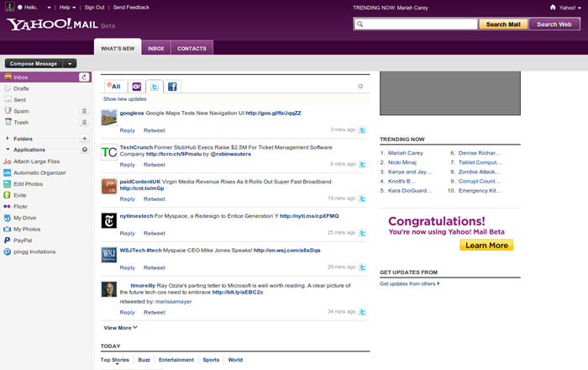The width and height of the screenshot is (588, 370).
Task: Click the googleos avatar thumbnail
Action: pyautogui.click(x=109, y=118)
